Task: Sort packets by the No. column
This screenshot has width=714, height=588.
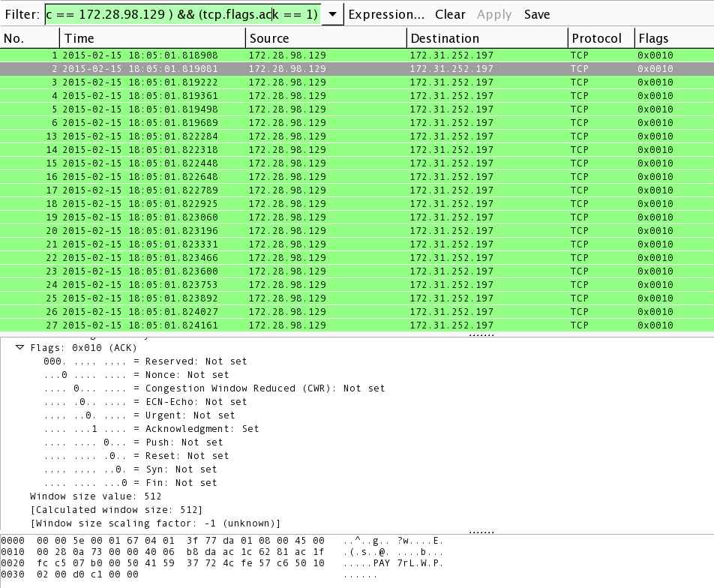Action: coord(29,38)
